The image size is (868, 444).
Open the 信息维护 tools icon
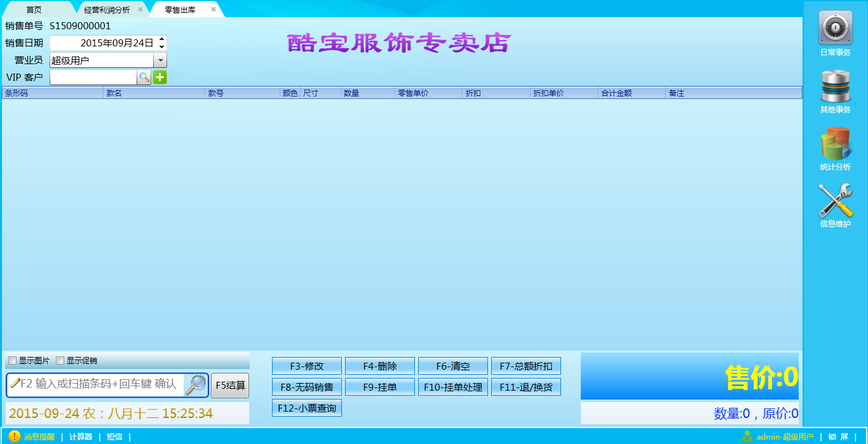coord(835,201)
